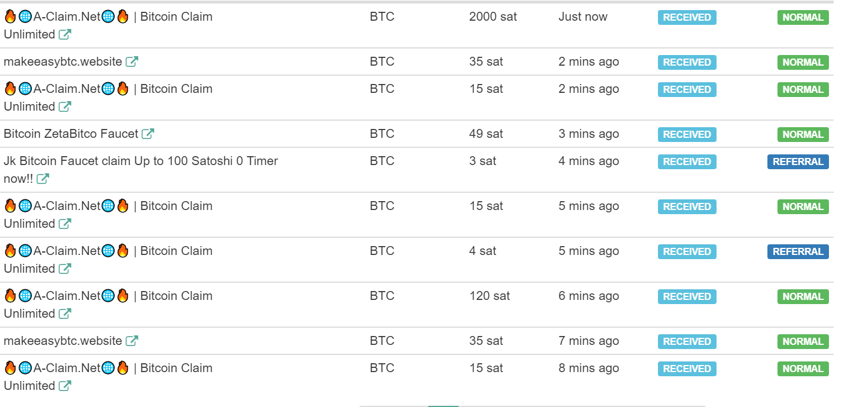Viewport: 868px width, 407px height.
Task: Open external link icon for 2000 sat A-Claim.Net
Action: point(65,34)
